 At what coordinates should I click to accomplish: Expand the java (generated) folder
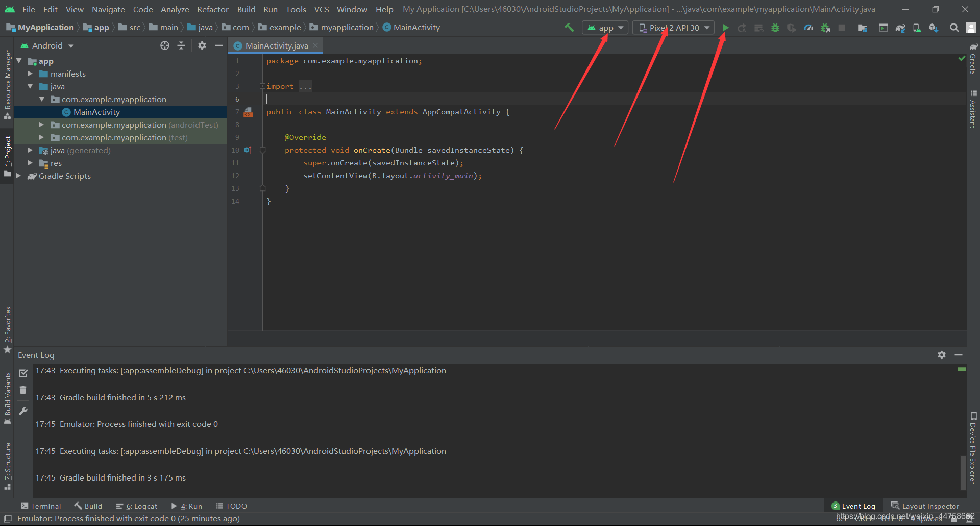pos(30,150)
